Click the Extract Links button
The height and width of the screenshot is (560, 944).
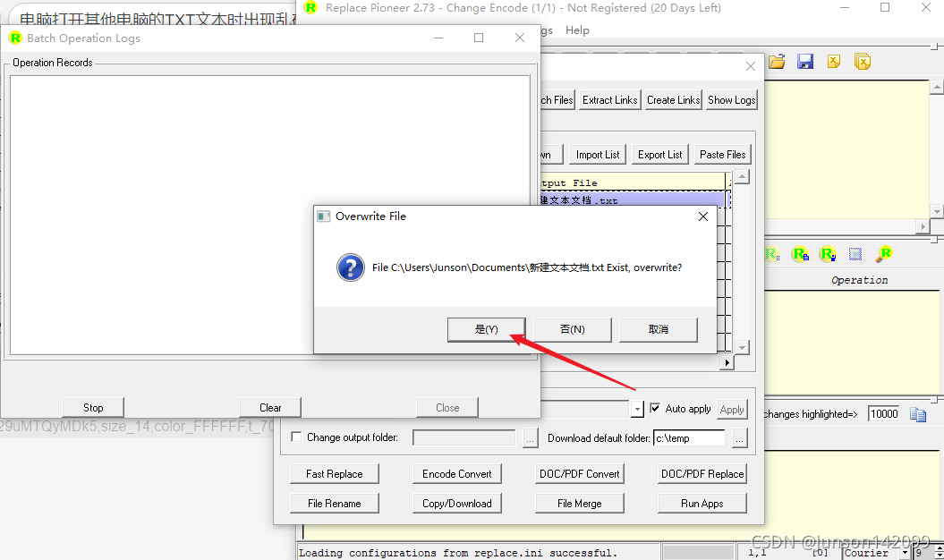click(x=610, y=100)
